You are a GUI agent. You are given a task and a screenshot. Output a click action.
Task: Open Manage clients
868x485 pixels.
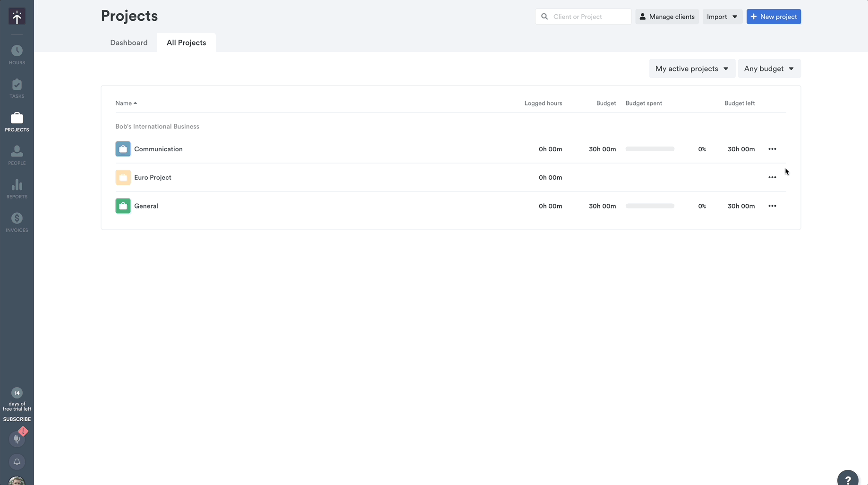coord(667,17)
